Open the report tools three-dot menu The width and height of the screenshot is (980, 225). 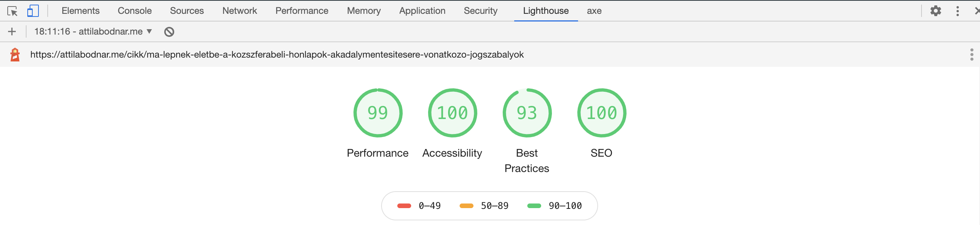972,55
